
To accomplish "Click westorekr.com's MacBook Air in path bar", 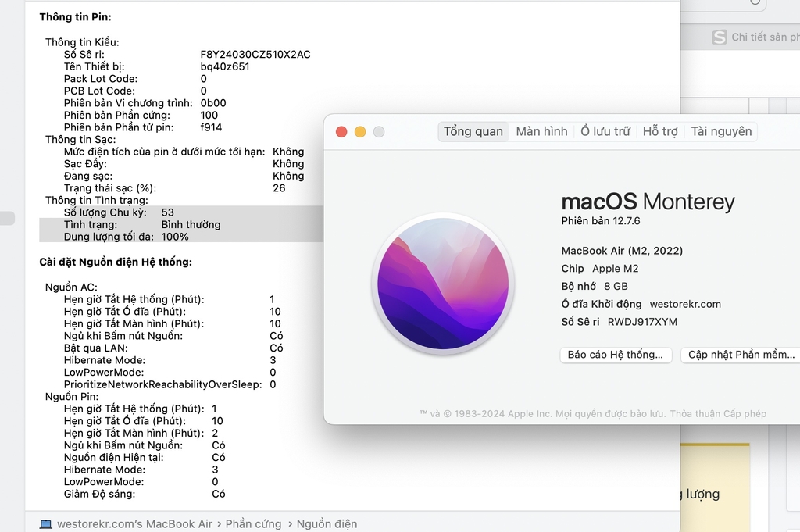I will [x=134, y=524].
